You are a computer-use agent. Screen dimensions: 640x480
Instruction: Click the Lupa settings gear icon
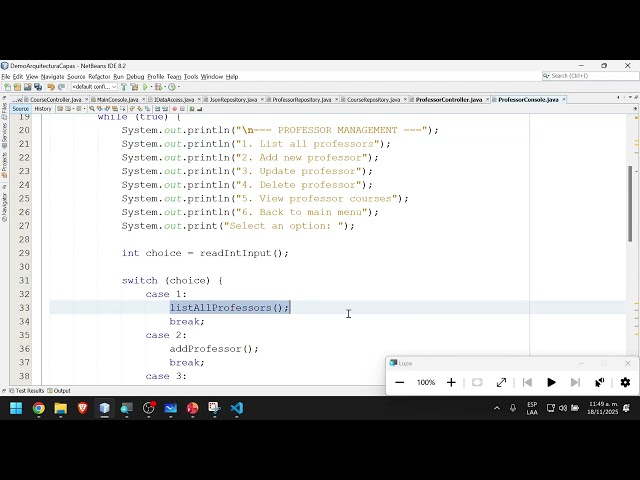pyautogui.click(x=625, y=382)
